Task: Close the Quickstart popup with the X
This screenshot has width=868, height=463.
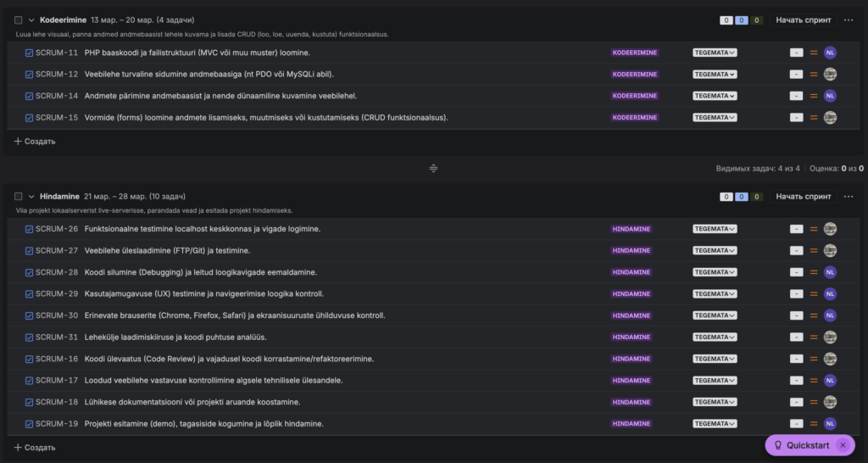Action: tap(843, 445)
